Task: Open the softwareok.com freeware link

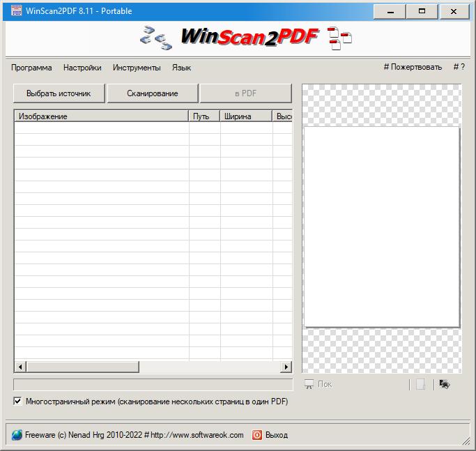Action: click(134, 435)
